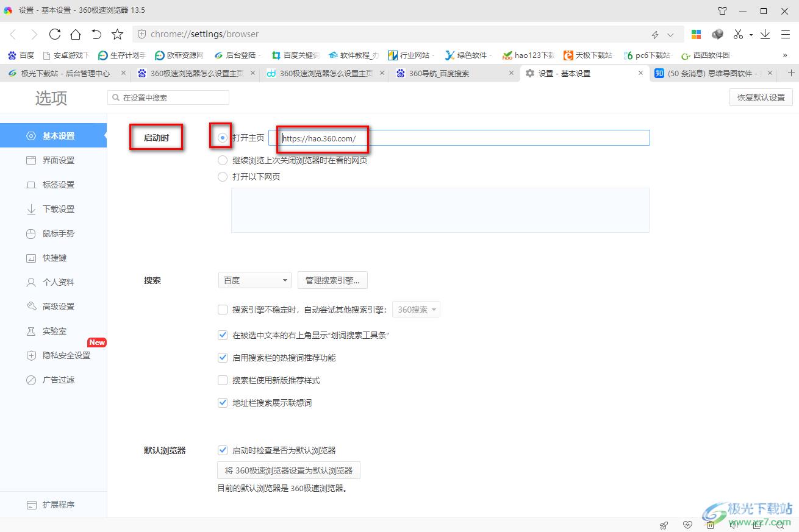Image resolution: width=799 pixels, height=532 pixels.
Task: Click the undo closed tab icon
Action: pos(96,34)
